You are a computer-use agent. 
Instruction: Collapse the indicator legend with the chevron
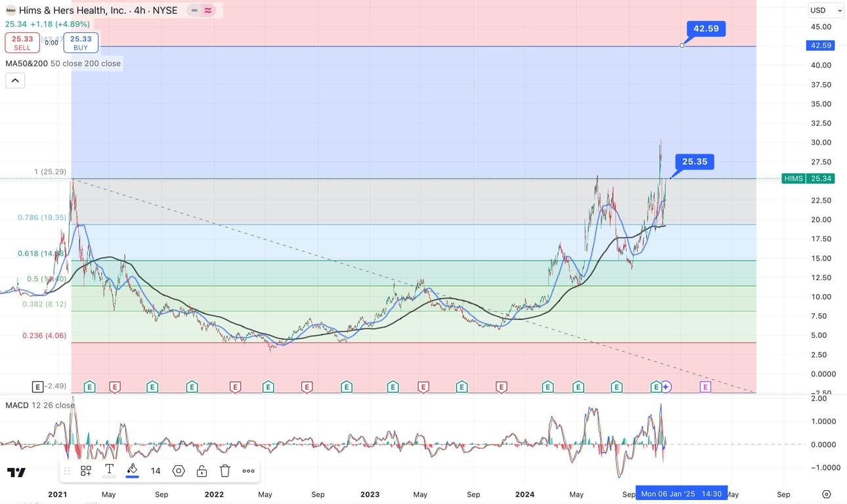coord(15,81)
